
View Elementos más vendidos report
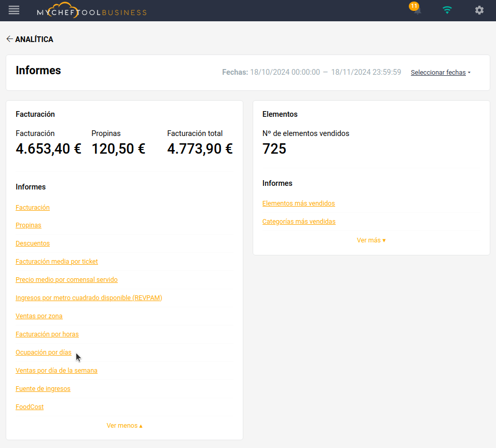298,203
